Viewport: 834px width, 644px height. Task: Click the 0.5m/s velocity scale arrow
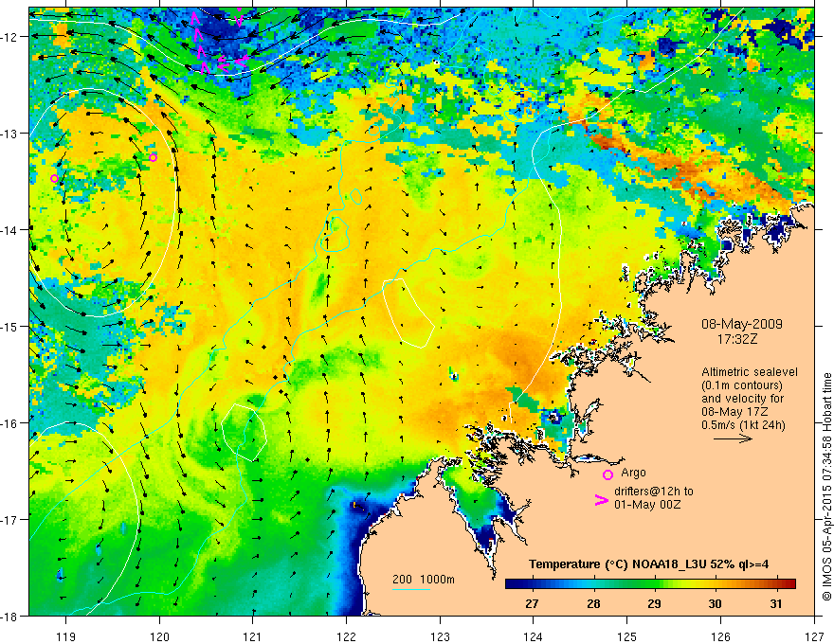pos(733,438)
